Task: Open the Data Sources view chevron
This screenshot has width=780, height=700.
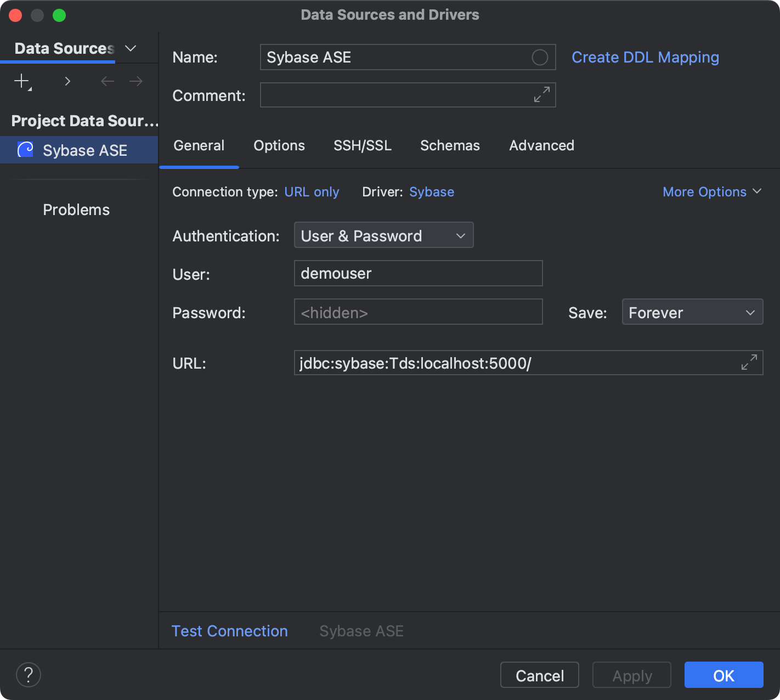Action: [131, 48]
